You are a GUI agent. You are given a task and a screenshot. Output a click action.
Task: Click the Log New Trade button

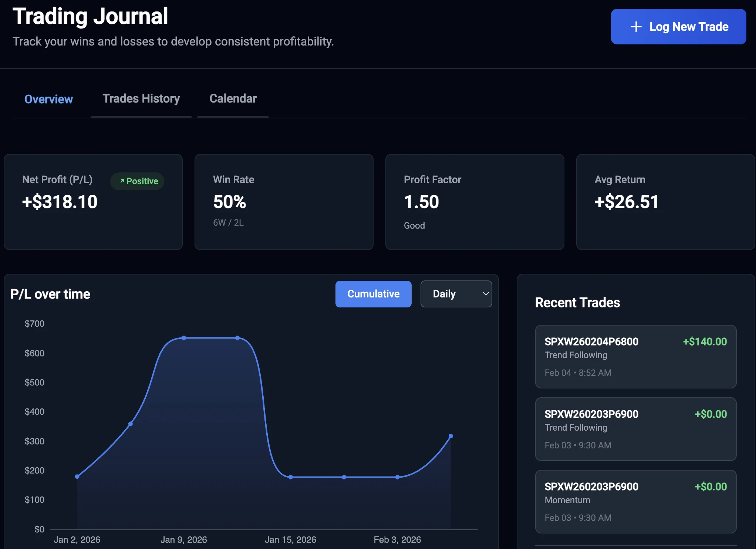[678, 27]
